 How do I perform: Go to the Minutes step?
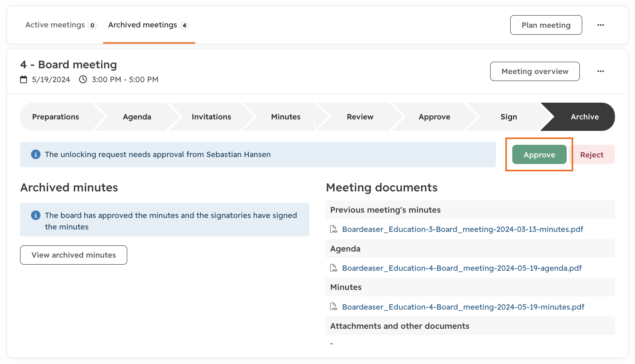point(286,117)
